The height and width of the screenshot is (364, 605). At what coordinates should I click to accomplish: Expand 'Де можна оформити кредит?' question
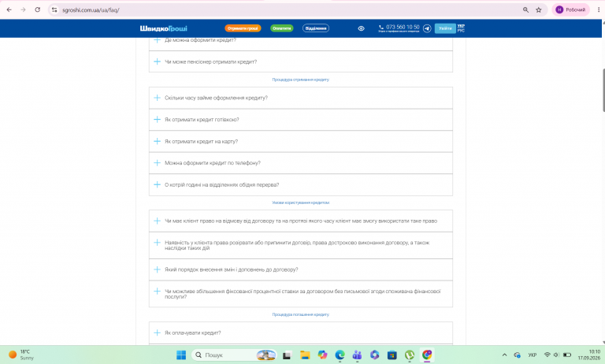coord(301,43)
